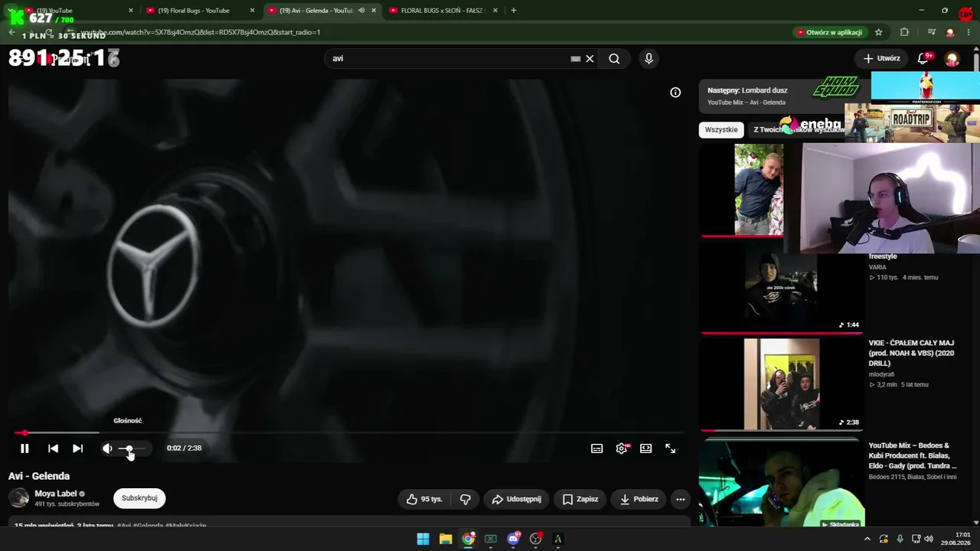Open YouTube notifications bell
The image size is (980, 551).
(x=923, y=59)
